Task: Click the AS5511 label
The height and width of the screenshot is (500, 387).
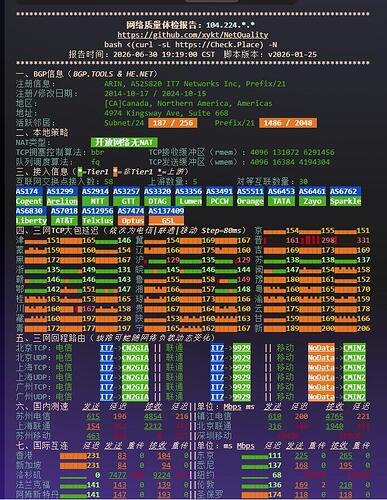Action: coord(250,191)
